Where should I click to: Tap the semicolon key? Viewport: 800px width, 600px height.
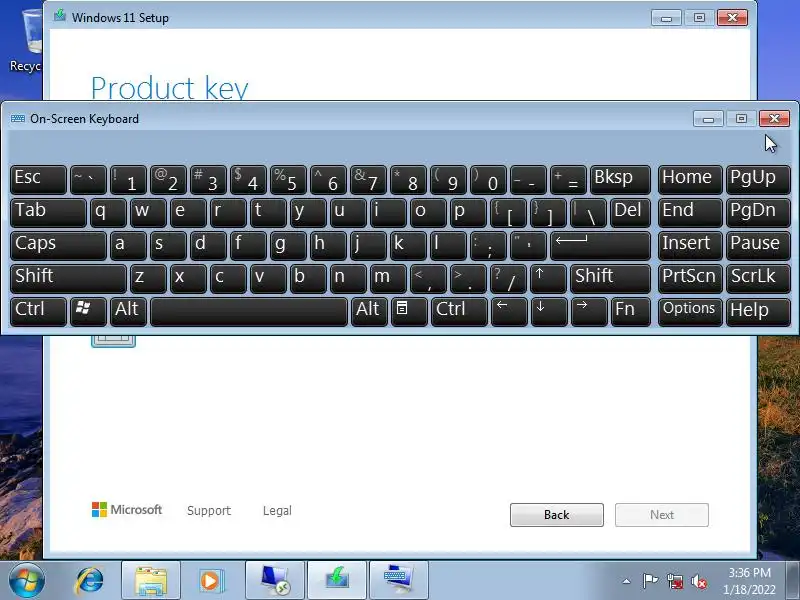[488, 245]
